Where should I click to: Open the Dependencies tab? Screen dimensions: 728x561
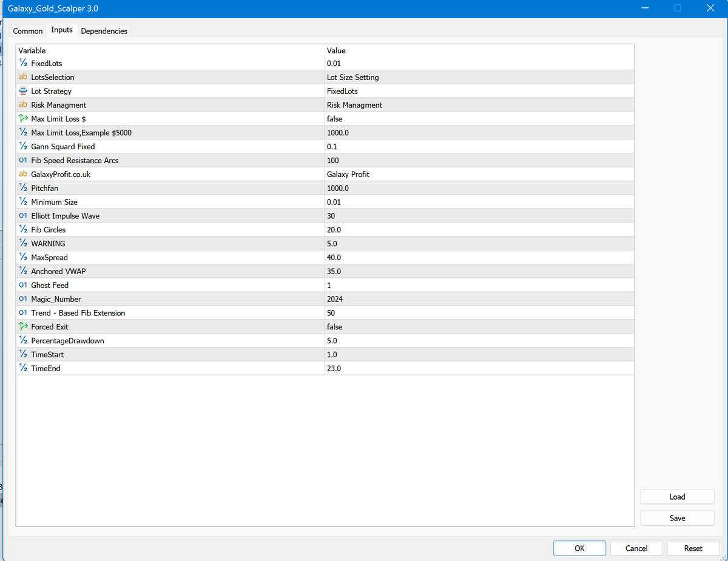click(x=104, y=31)
